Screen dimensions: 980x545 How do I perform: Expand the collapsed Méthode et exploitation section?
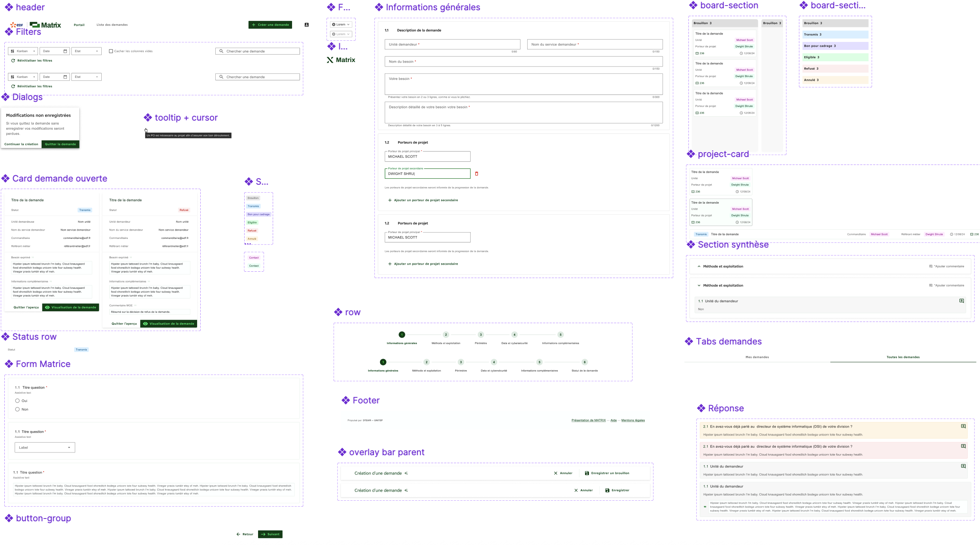click(699, 266)
